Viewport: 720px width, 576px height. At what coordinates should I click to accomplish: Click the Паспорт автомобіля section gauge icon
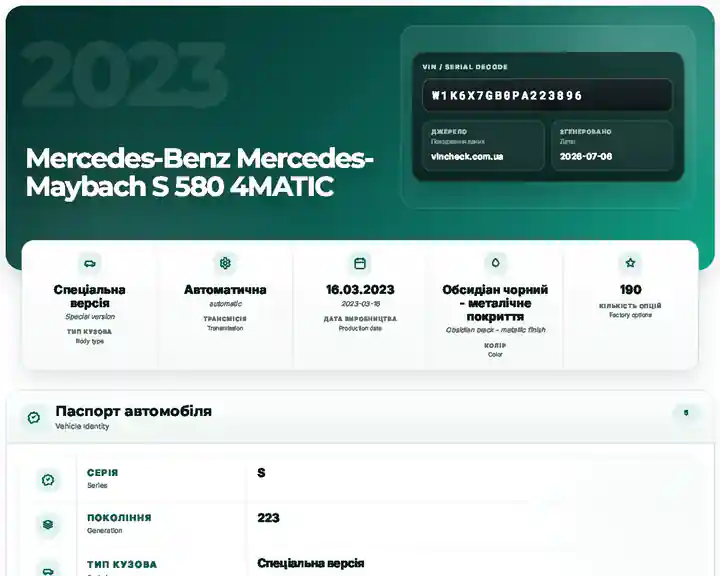point(34,418)
